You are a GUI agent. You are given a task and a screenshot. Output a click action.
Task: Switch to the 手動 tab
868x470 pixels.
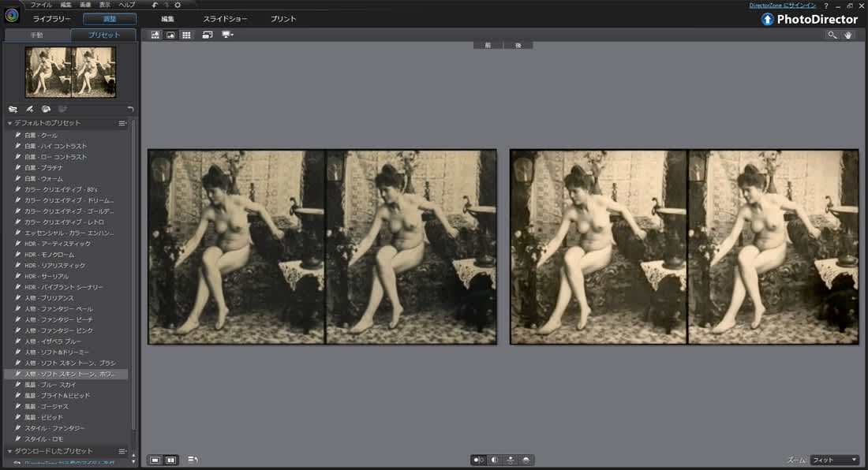point(36,35)
